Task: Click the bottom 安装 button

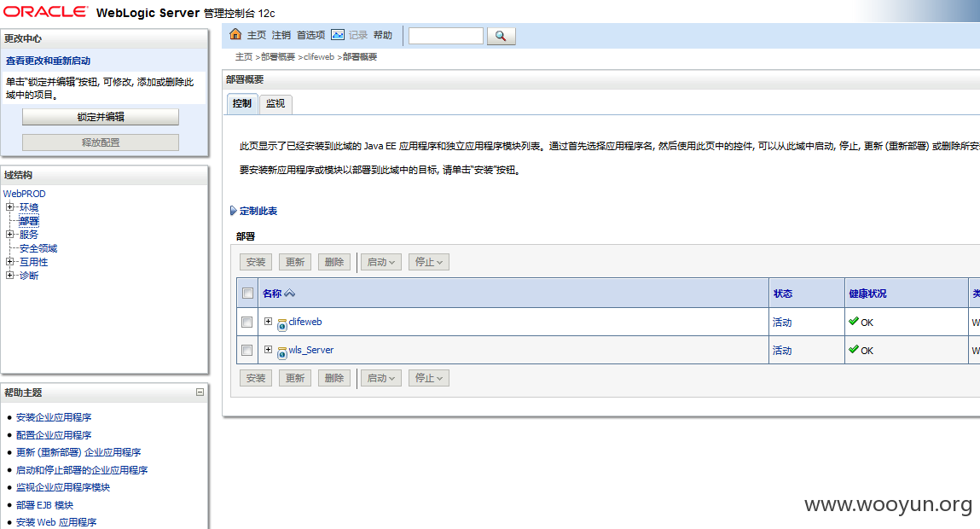Action: 256,378
